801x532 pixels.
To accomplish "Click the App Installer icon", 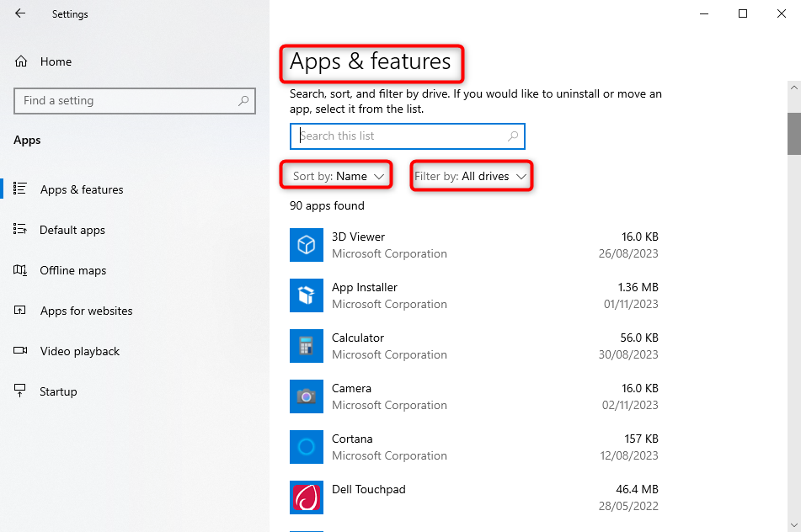I will [307, 295].
